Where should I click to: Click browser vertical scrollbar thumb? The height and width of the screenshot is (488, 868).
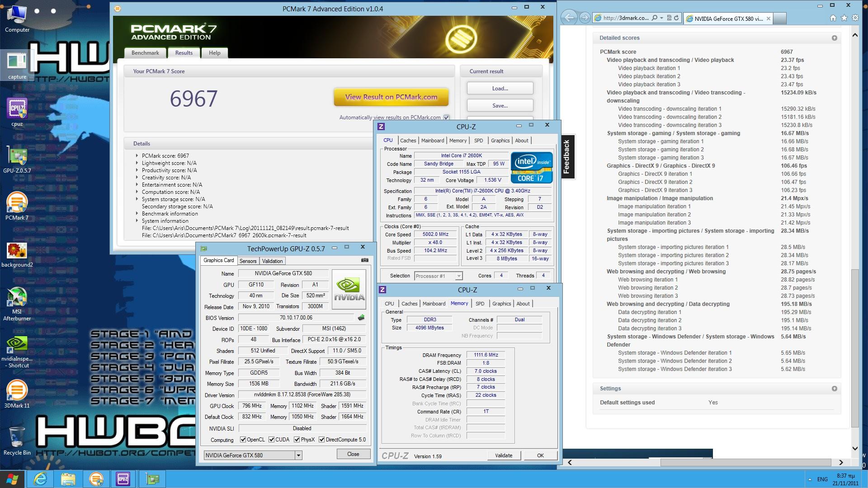pos(855,348)
